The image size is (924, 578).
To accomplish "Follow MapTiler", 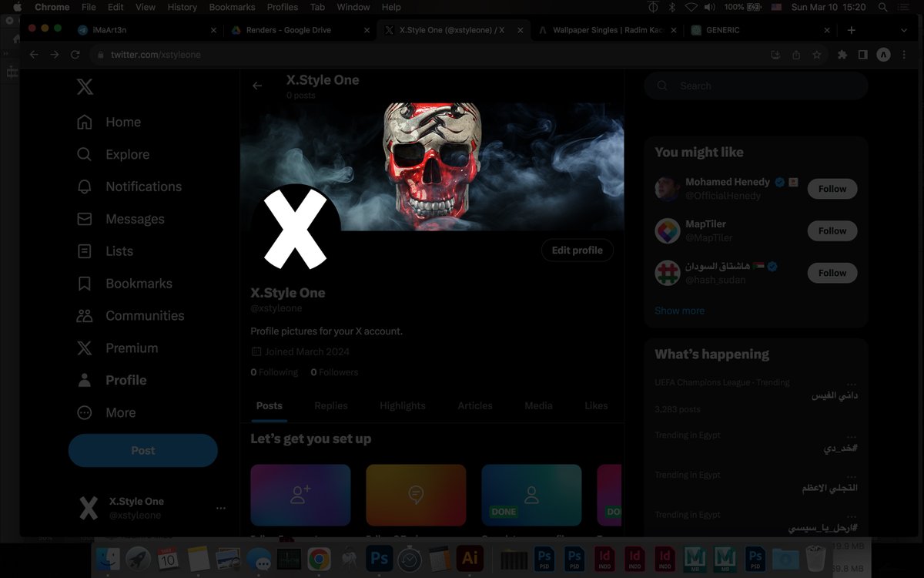I will point(832,230).
